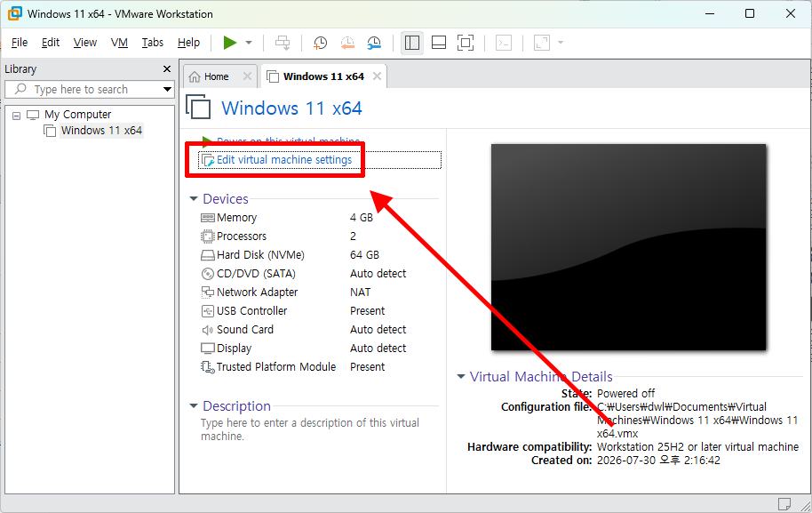Click the Display device icon
This screenshot has width=812, height=513.
[x=208, y=349]
